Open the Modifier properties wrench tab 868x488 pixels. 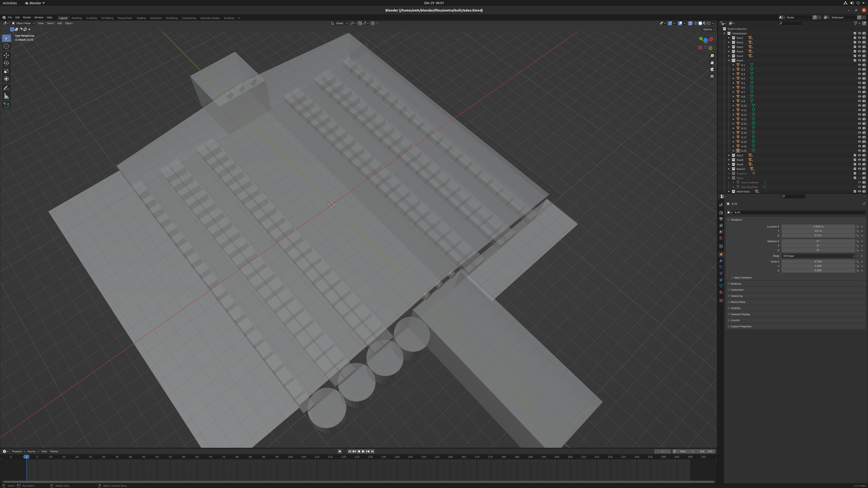pos(721,261)
